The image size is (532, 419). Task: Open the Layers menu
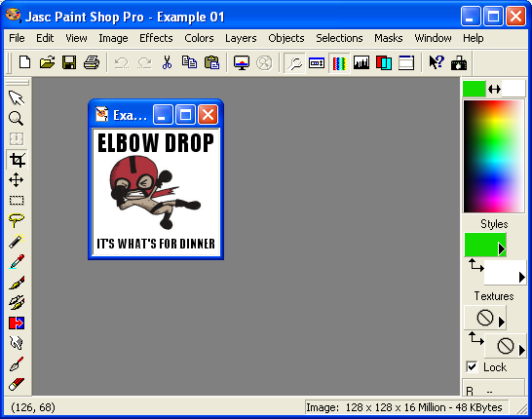(241, 38)
